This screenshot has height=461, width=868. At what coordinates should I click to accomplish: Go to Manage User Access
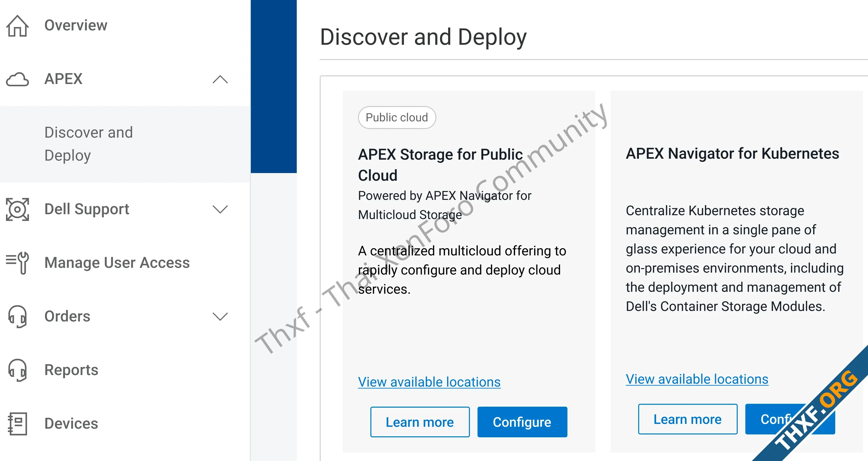[117, 262]
